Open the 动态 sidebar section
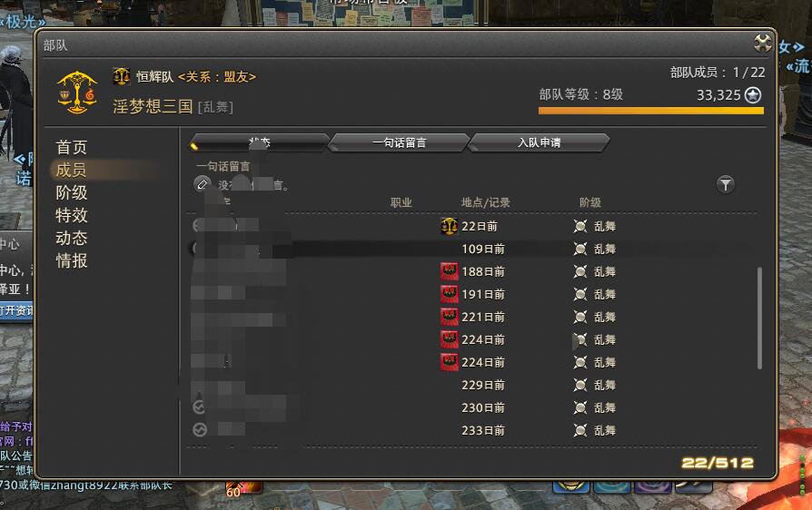812x510 pixels. [x=72, y=239]
